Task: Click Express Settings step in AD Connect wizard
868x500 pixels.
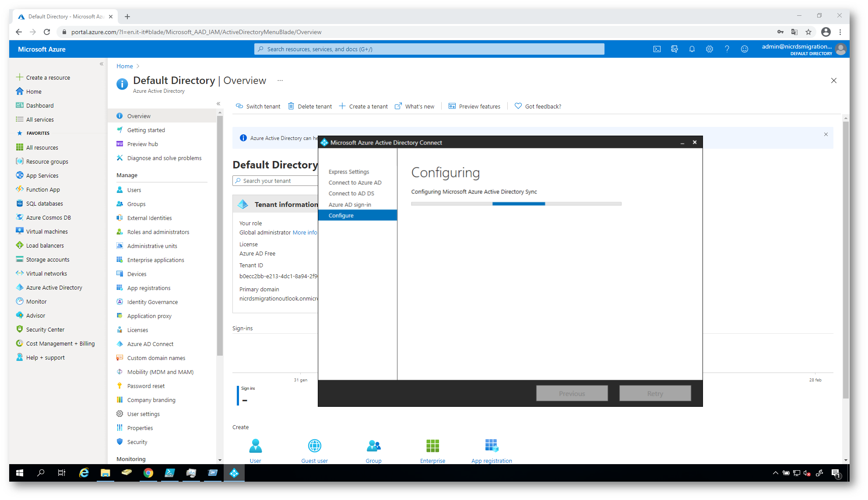Action: click(x=349, y=171)
